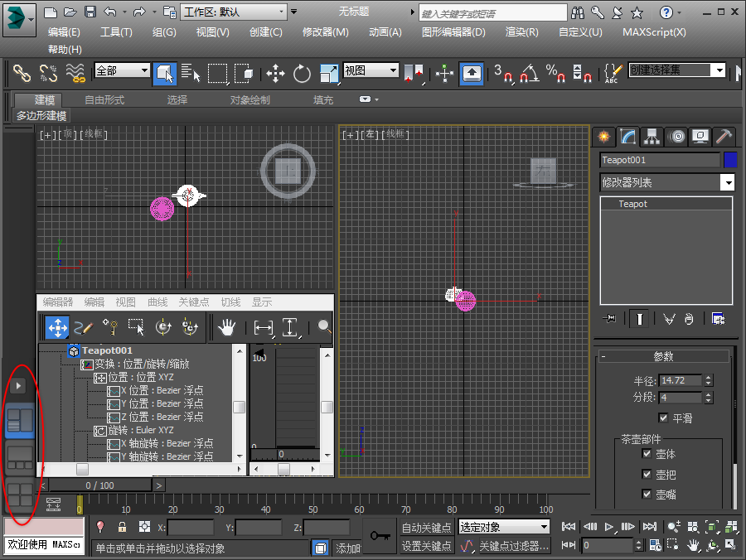Image resolution: width=746 pixels, height=560 pixels.
Task: Click the Select and Link chain icon
Action: click(22, 73)
